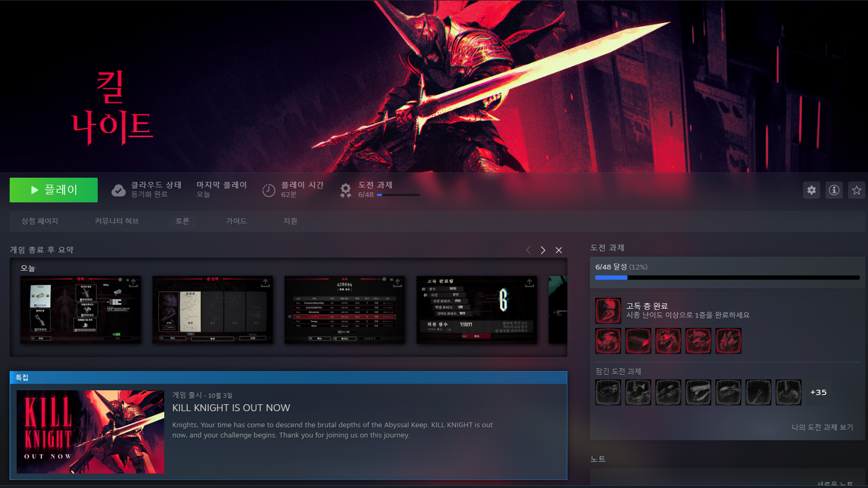Select third locked achievement icon
Screen dimensions: 868x488
(x=668, y=392)
